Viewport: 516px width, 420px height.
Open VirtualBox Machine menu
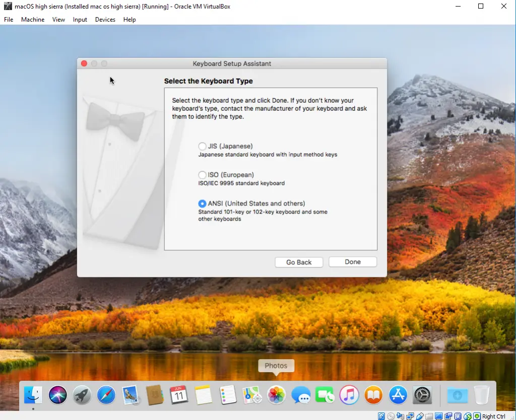(x=33, y=20)
